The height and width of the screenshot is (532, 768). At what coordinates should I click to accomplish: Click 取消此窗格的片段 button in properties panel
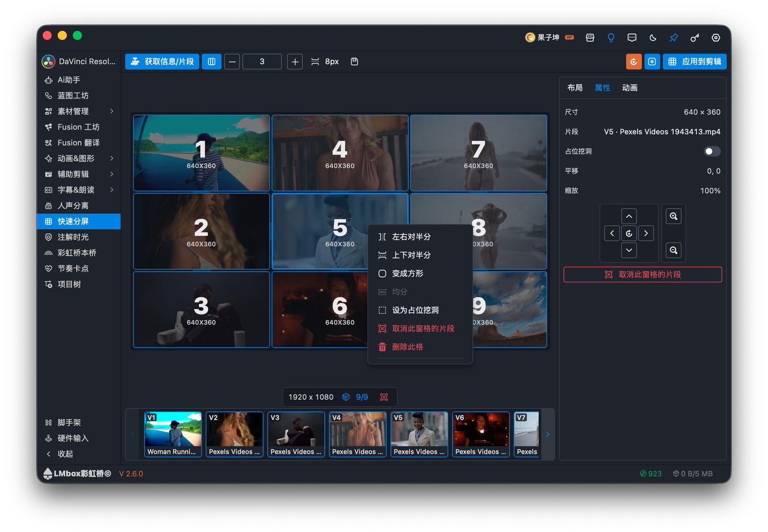tap(643, 274)
